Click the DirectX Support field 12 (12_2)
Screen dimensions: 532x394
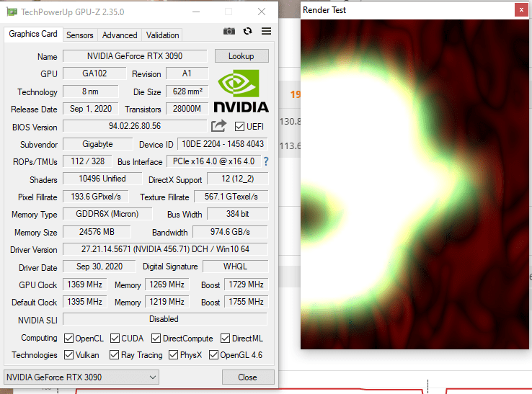(237, 179)
